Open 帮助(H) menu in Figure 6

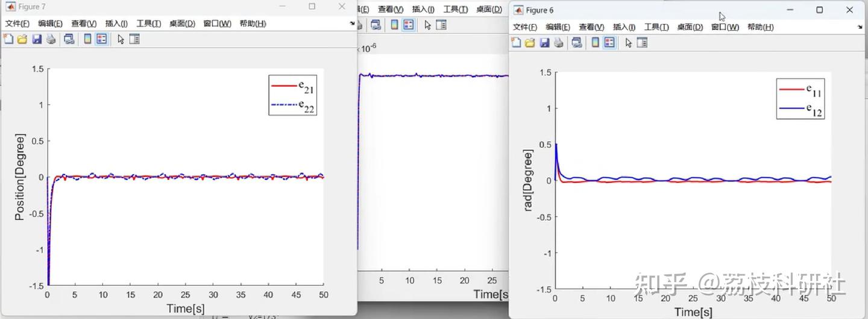pyautogui.click(x=760, y=27)
